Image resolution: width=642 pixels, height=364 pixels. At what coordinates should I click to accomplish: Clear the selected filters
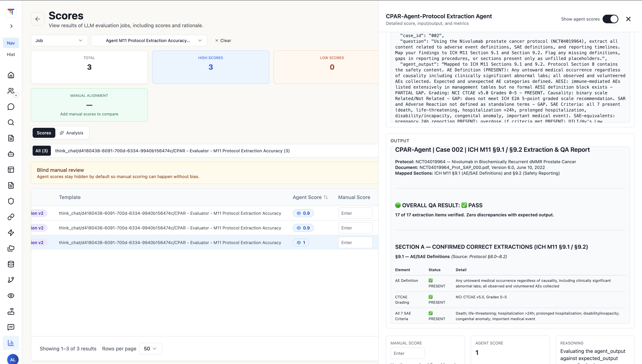click(x=223, y=40)
